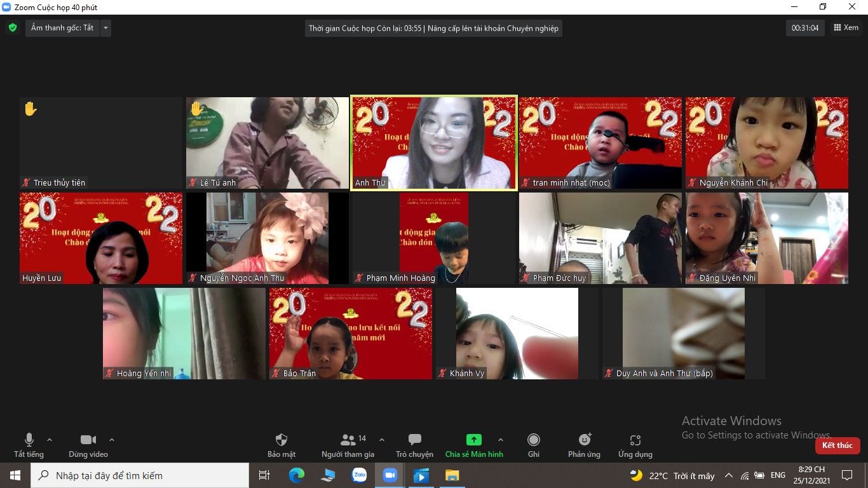Stop camera with Dừng video

click(x=88, y=440)
